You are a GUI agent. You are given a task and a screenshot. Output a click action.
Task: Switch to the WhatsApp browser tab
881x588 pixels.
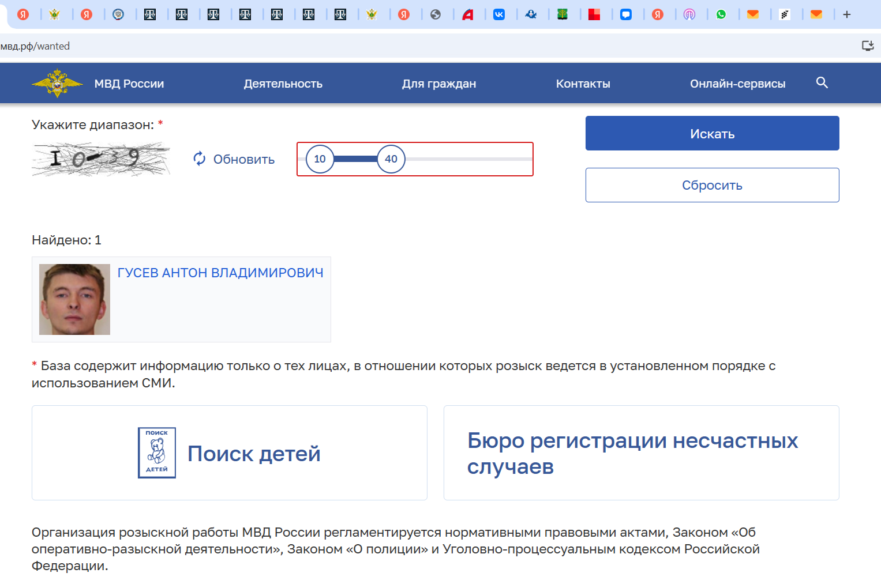point(721,15)
